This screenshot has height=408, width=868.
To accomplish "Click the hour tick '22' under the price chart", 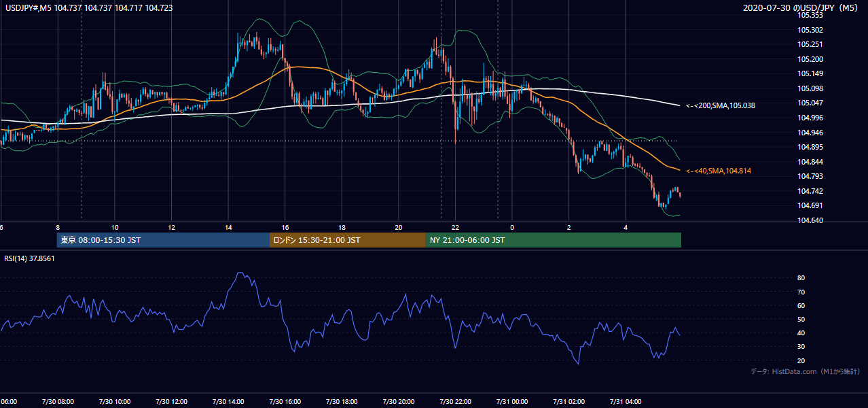I will pos(455,227).
